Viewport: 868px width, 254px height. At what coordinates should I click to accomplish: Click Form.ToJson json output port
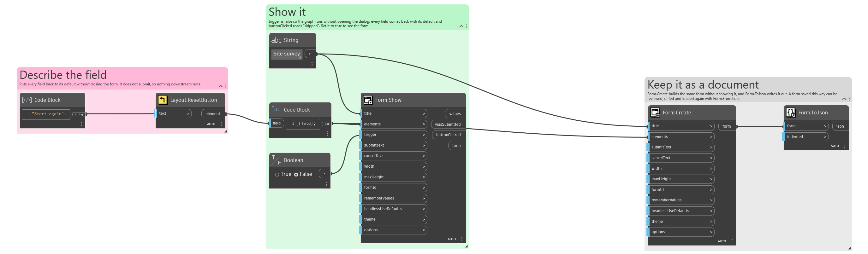point(840,126)
